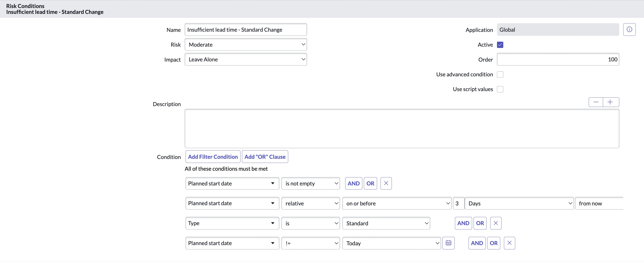Viewport: 644px width, 262px height.
Task: Click AND in the 'is not empty' row
Action: pos(353,183)
